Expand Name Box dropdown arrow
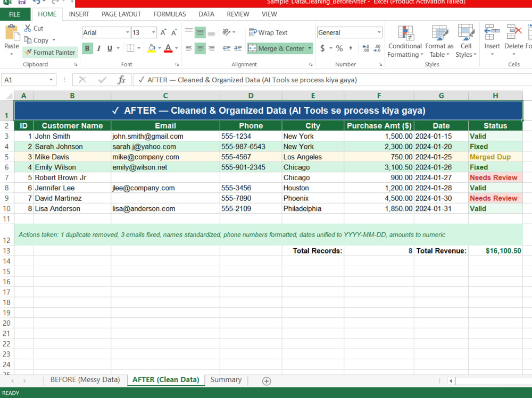This screenshot has height=398, width=532. pyautogui.click(x=51, y=80)
